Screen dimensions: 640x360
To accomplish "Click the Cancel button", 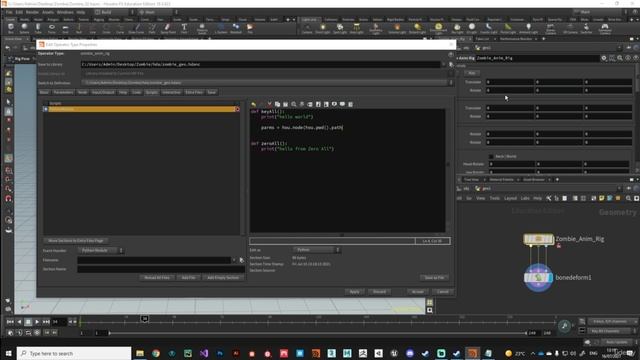I will point(443,292).
